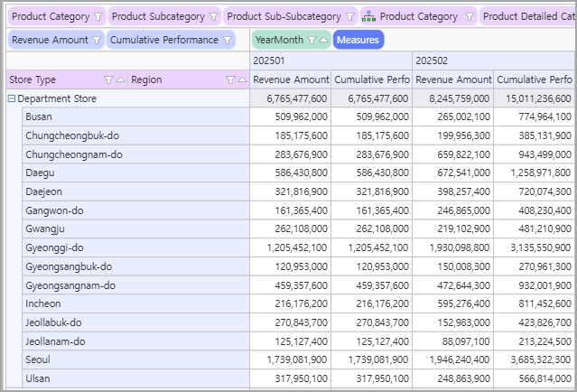Select the Incheon region row
This screenshot has height=392, width=577.
coord(135,303)
